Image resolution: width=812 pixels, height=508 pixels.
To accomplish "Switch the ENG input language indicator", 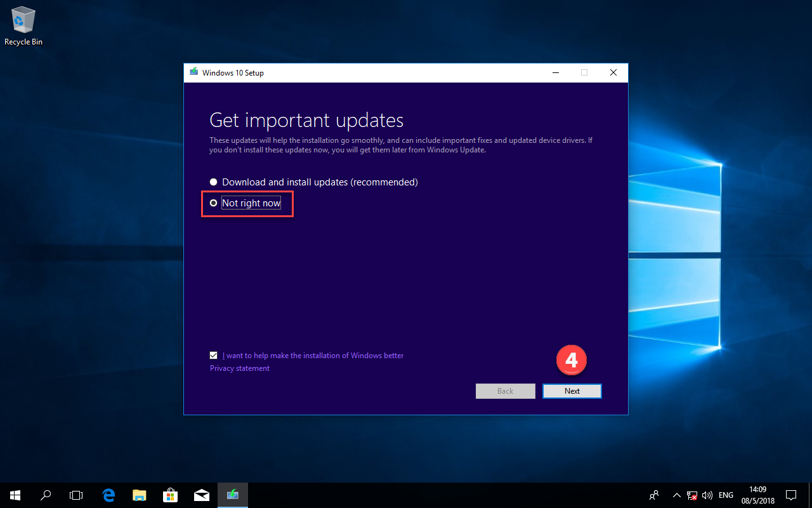I will [x=726, y=495].
